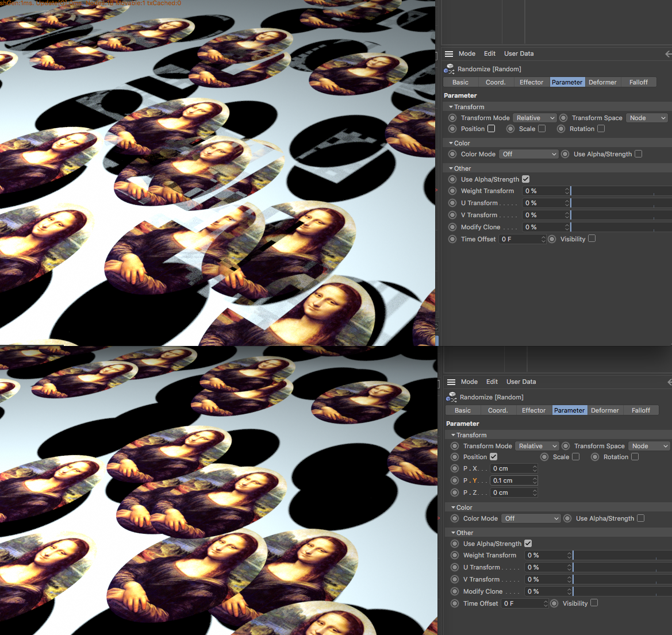This screenshot has width=672, height=635.
Task: Click keyframe dot beside P.Y in lower panel
Action: tap(455, 481)
